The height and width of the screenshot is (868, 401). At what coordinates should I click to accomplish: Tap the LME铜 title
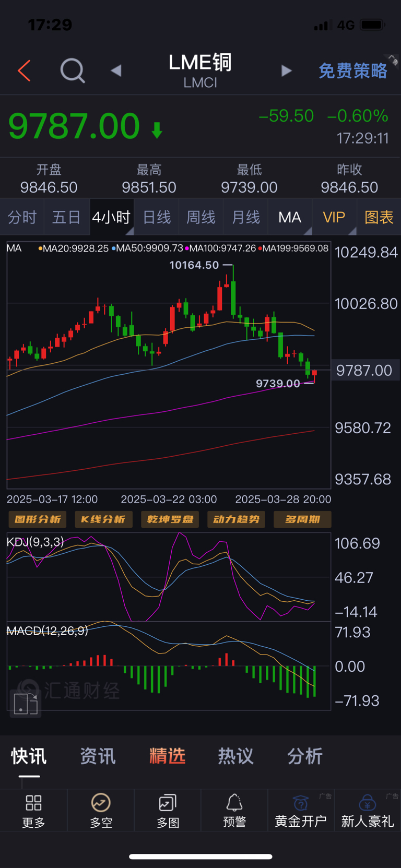coord(200,63)
